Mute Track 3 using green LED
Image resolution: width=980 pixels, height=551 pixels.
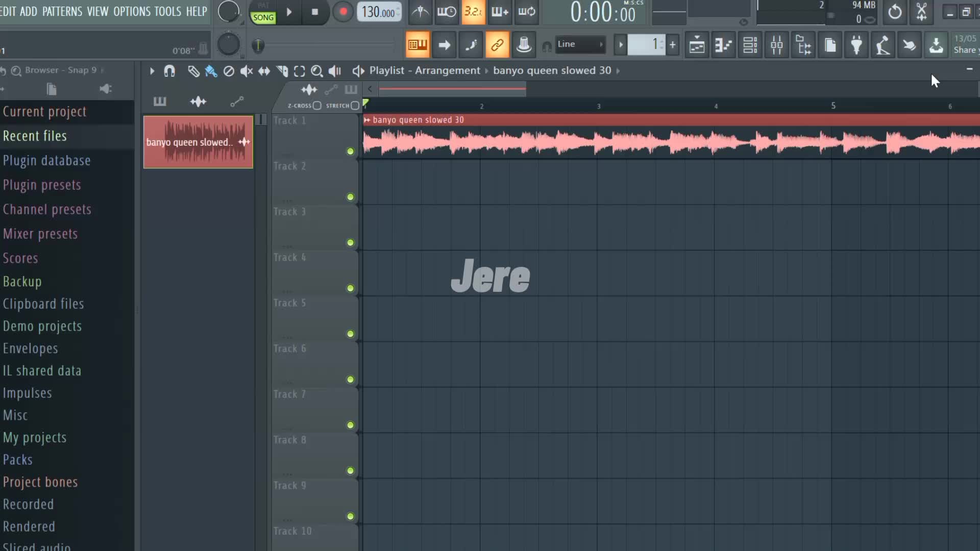[350, 242]
